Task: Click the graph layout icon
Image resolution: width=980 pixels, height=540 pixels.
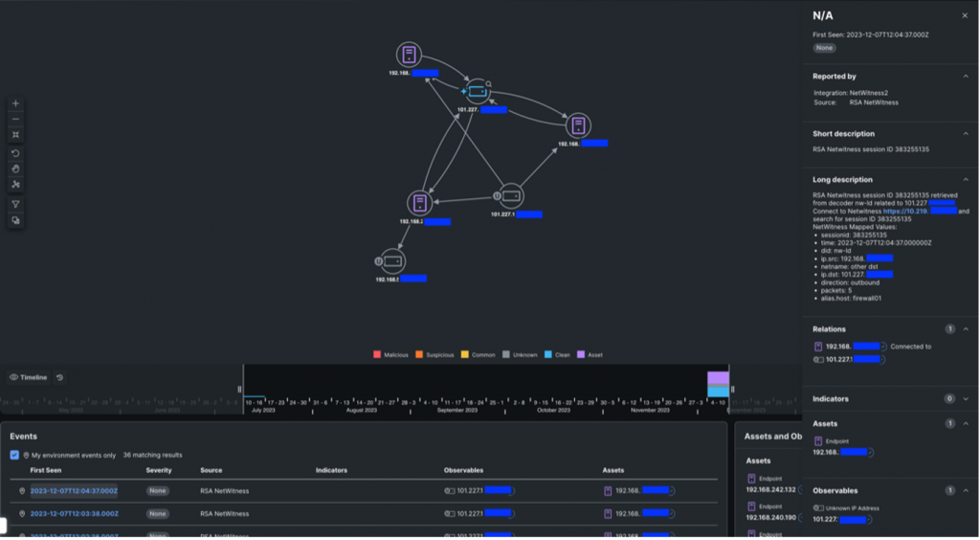Action: tap(15, 184)
